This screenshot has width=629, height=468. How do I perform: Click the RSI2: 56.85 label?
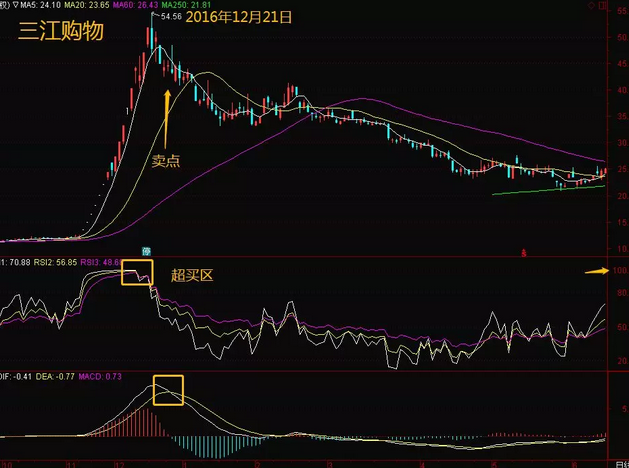tap(57, 262)
